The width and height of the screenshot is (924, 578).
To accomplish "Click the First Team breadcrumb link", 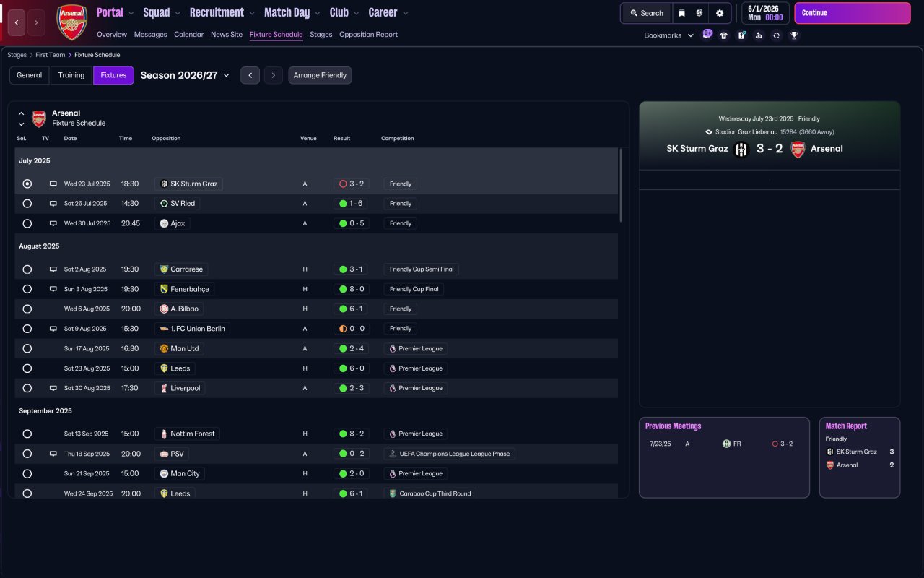I will [x=51, y=55].
